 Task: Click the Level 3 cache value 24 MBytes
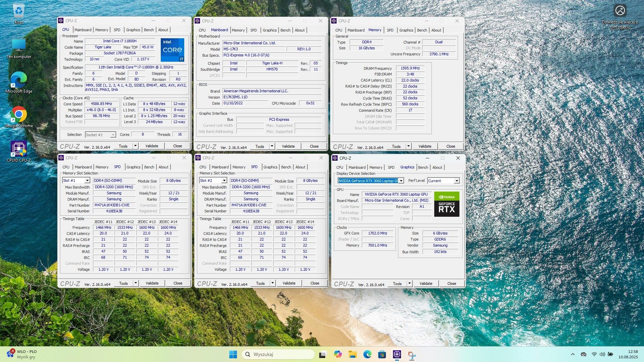pyautogui.click(x=154, y=122)
